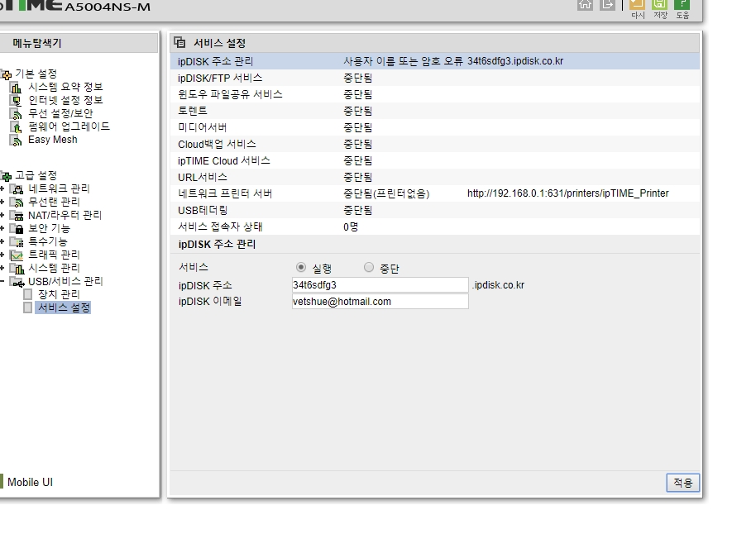
Task: Click the 도움 help icon
Action: click(x=682, y=4)
